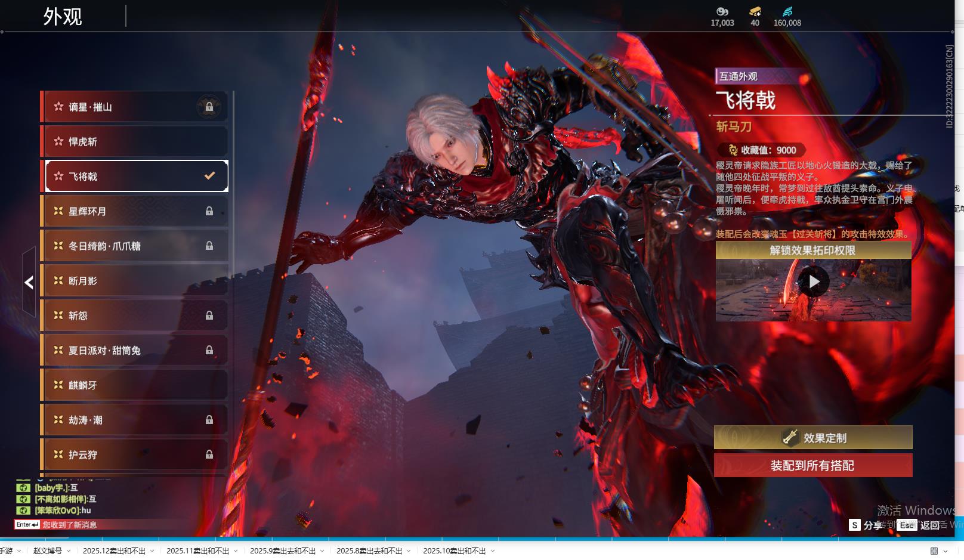The image size is (964, 560).
Task: Select the 悍虎斩 appearance
Action: [x=135, y=141]
